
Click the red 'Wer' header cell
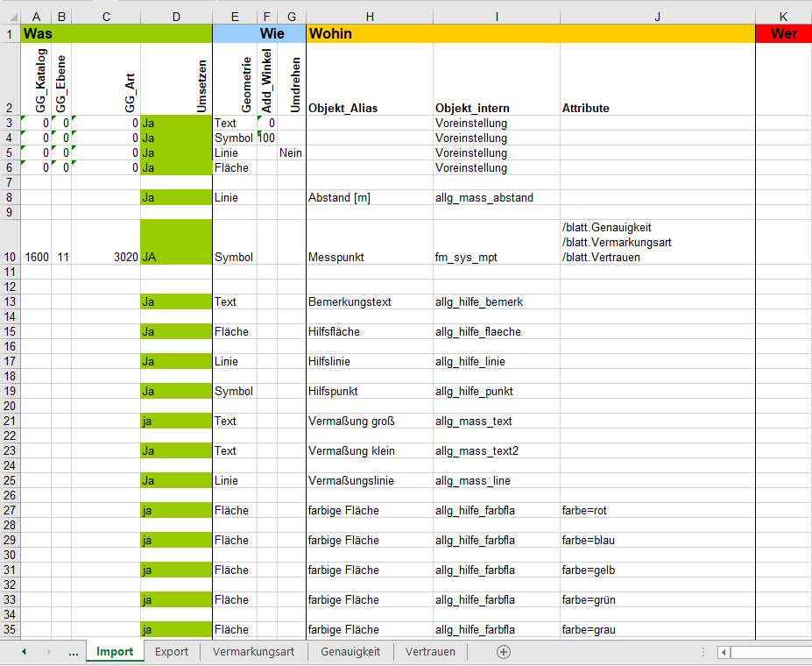click(783, 33)
